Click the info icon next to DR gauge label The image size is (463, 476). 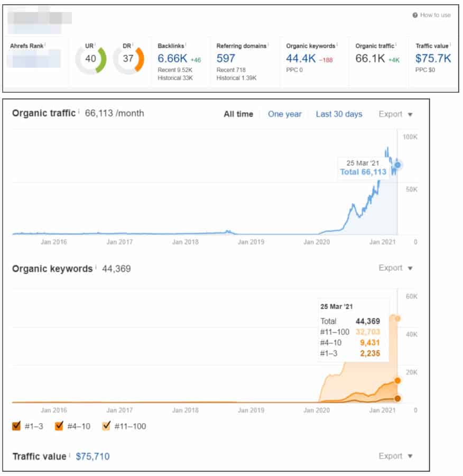(133, 45)
